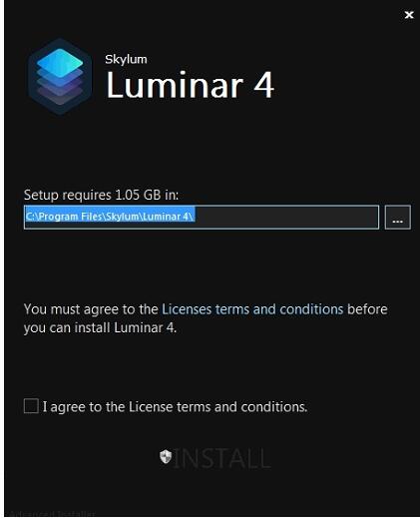This screenshot has height=518, width=420.
Task: Click the 'You must agree to the' text
Action: click(x=91, y=309)
